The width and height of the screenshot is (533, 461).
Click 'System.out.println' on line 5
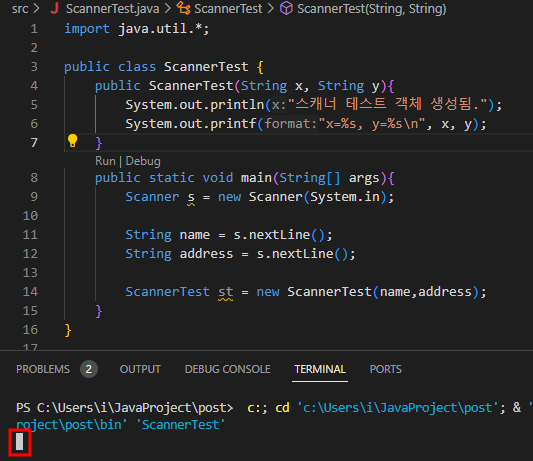click(195, 105)
